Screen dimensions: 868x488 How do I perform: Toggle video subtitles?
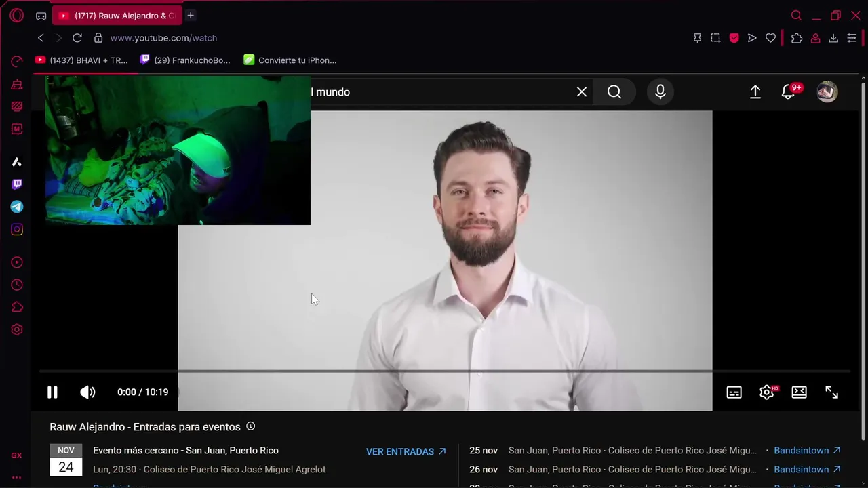point(734,392)
